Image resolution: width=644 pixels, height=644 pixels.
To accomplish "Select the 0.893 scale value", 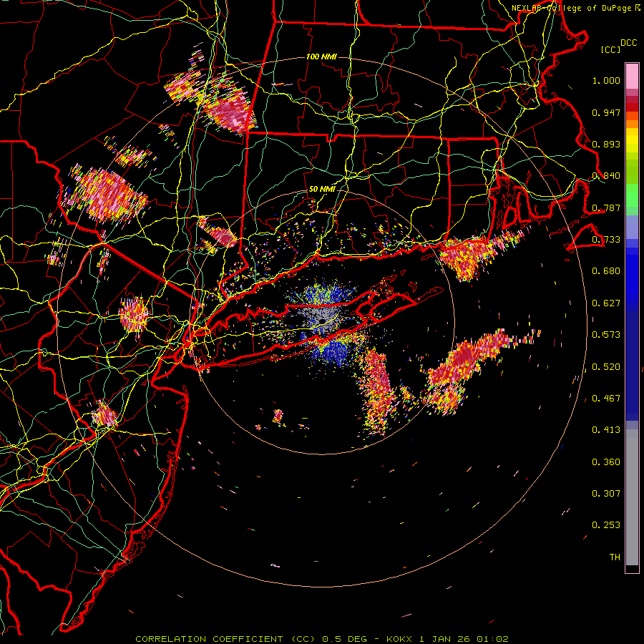I will coord(606,144).
